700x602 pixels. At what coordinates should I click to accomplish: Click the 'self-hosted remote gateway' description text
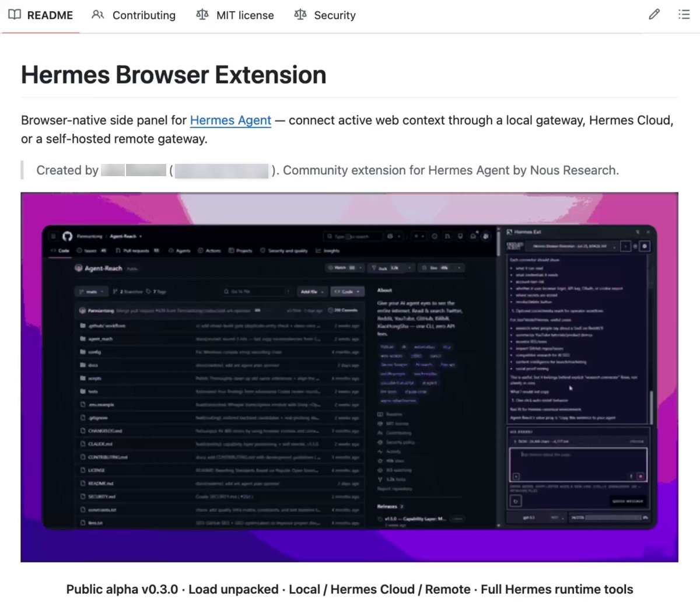120,139
